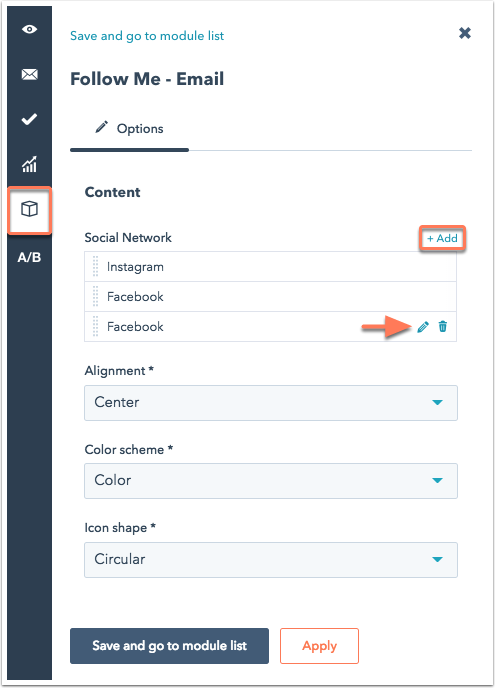Click the dark Save and go to module list button

click(169, 646)
